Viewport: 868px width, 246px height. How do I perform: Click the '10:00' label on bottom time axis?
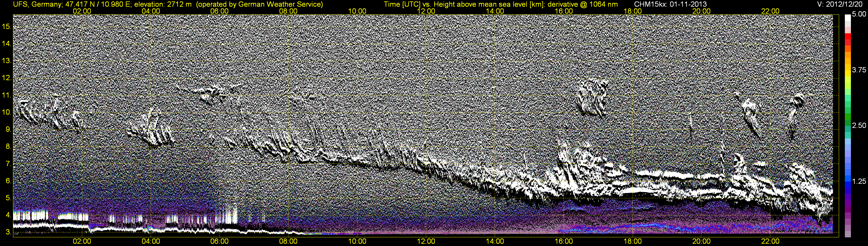[x=357, y=241]
